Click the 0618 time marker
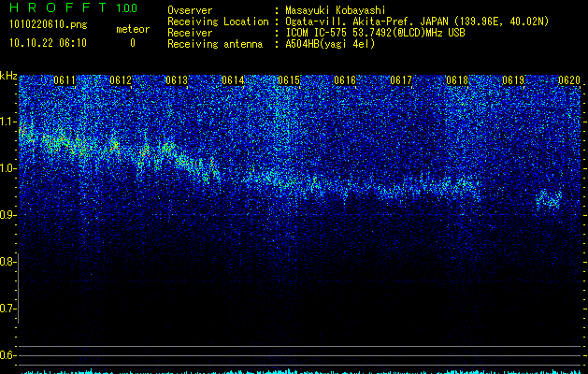 457,80
